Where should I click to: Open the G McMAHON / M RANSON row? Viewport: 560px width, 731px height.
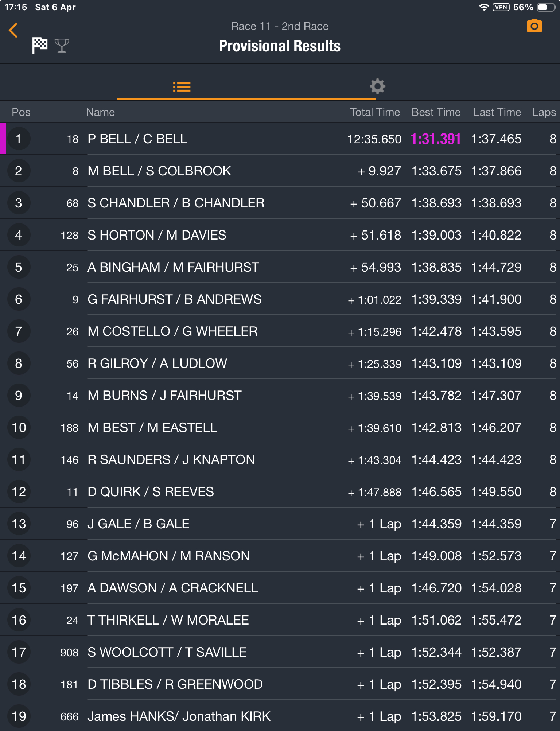click(280, 556)
